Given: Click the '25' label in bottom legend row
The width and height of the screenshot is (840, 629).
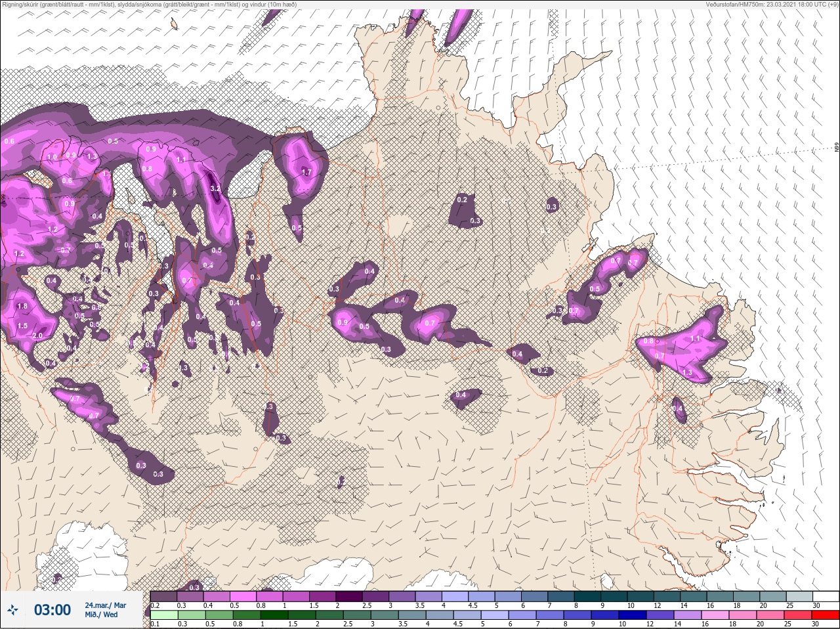Looking at the screenshot, I should point(786,623).
